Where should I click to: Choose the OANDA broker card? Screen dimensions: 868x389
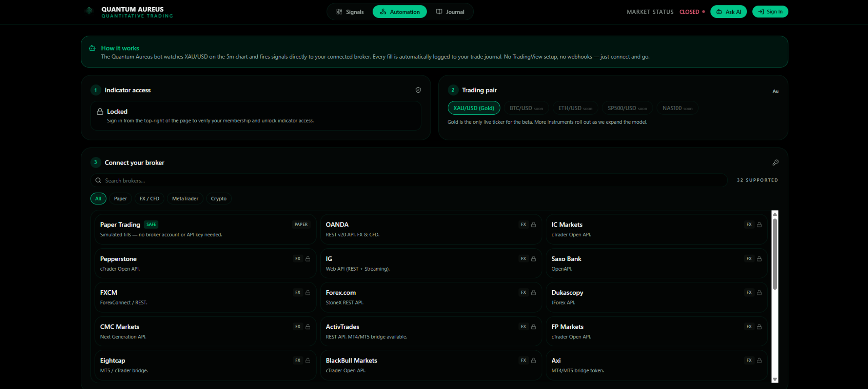click(431, 229)
